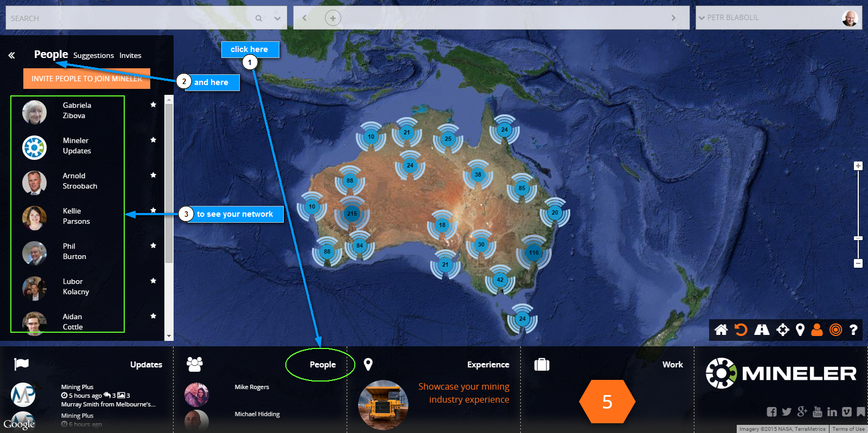868x433 pixels.
Task: Click the crosshair locate icon
Action: [x=782, y=329]
